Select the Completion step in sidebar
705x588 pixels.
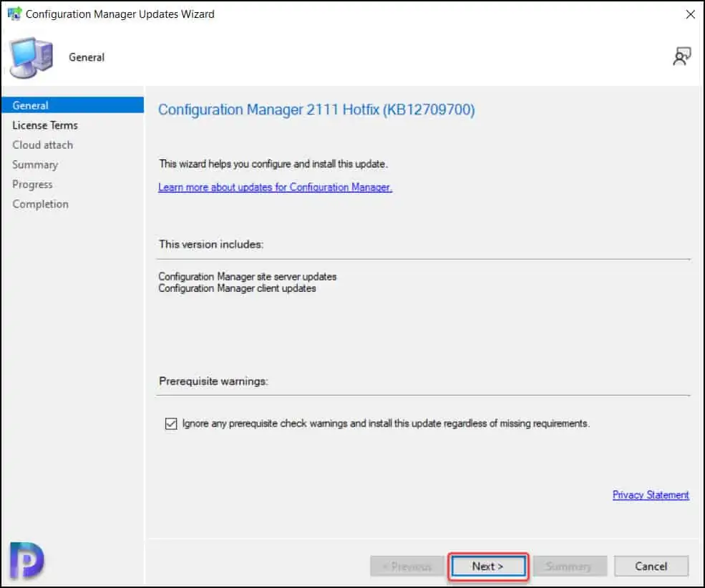[41, 205]
